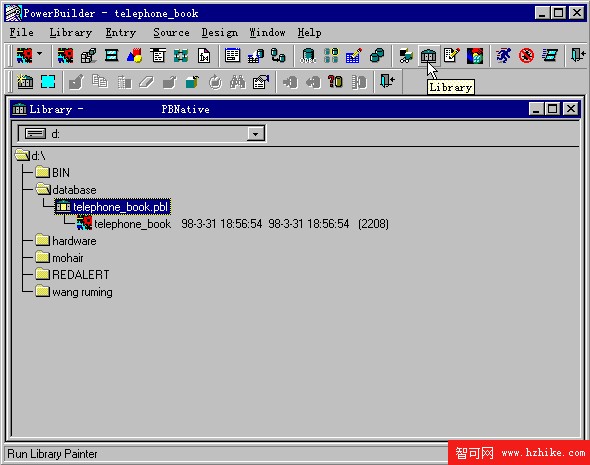
Task: Click the Debug icon with red circle
Action: (526, 56)
